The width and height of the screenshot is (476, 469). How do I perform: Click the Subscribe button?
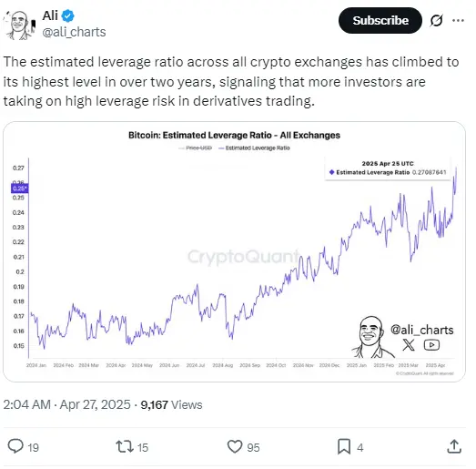(x=380, y=21)
